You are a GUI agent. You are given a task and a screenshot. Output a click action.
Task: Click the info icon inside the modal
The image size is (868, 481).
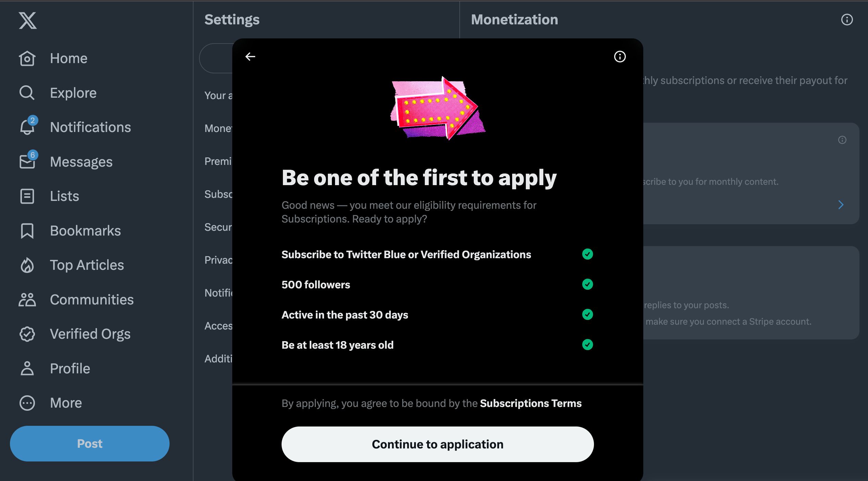[x=619, y=57]
